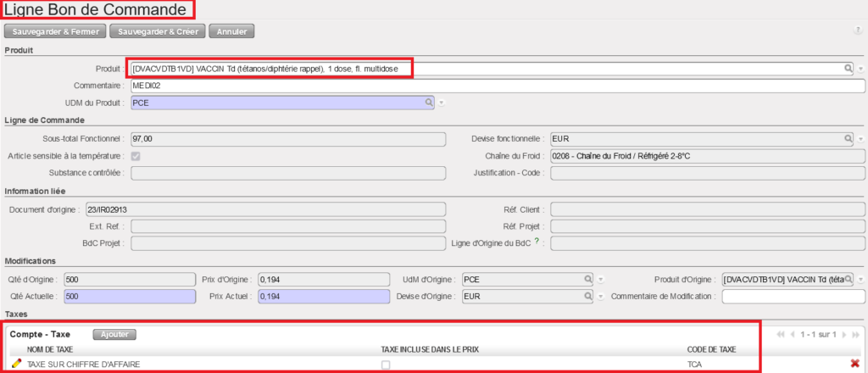Image resolution: width=868 pixels, height=373 pixels.
Task: Click the CODE DE TAXE column header
Action: tap(711, 349)
